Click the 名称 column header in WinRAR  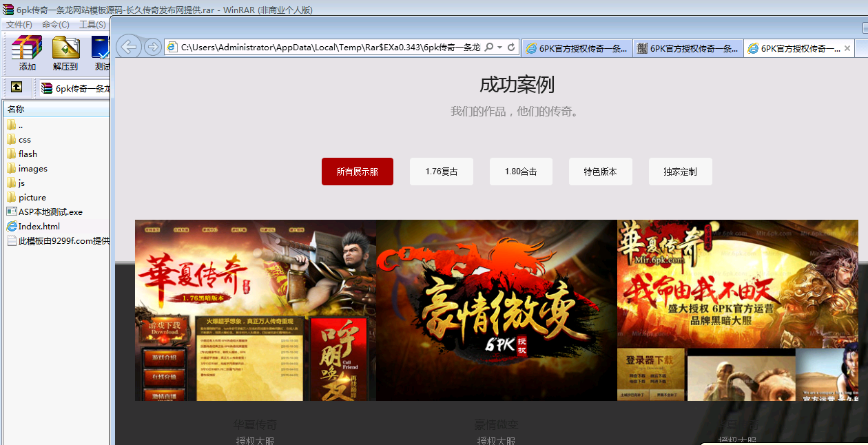[x=56, y=109]
